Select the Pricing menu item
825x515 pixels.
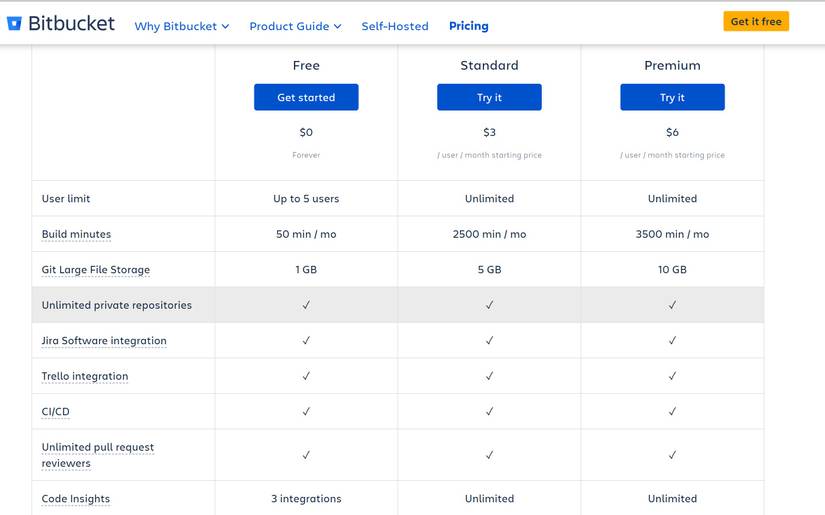pyautogui.click(x=468, y=26)
